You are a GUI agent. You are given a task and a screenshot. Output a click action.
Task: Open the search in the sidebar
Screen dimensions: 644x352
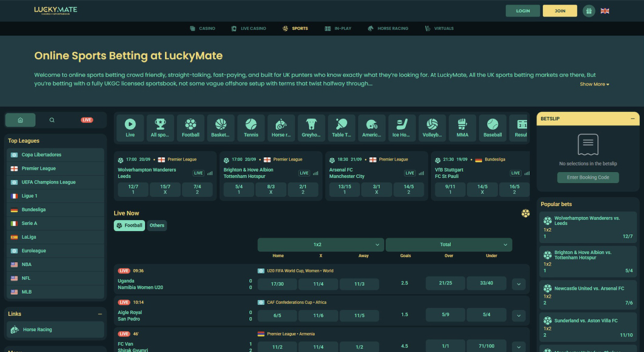[52, 120]
